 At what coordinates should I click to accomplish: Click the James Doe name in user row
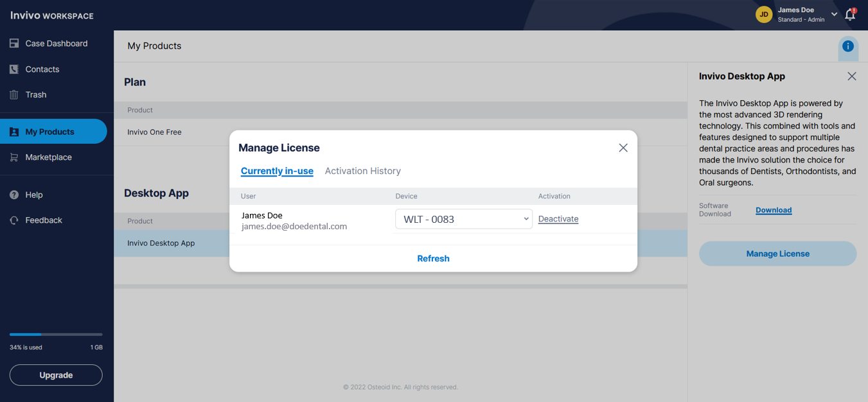(262, 215)
